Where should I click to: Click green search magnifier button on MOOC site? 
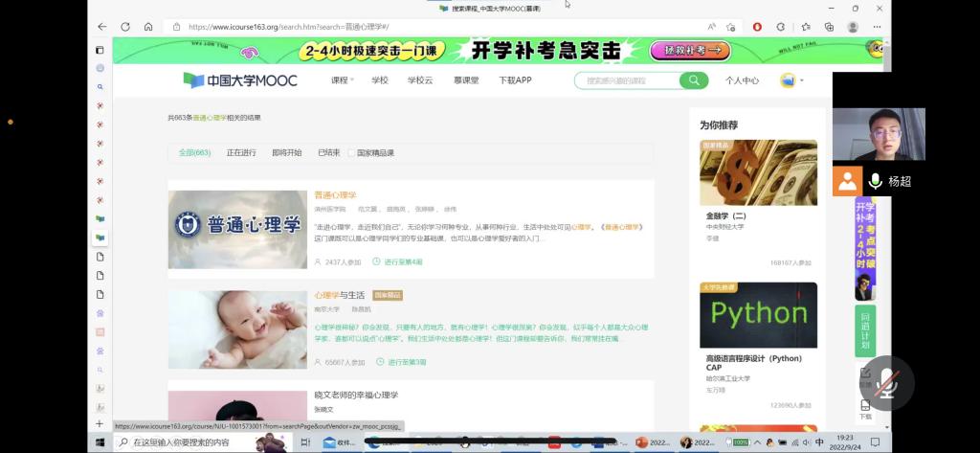(x=694, y=80)
